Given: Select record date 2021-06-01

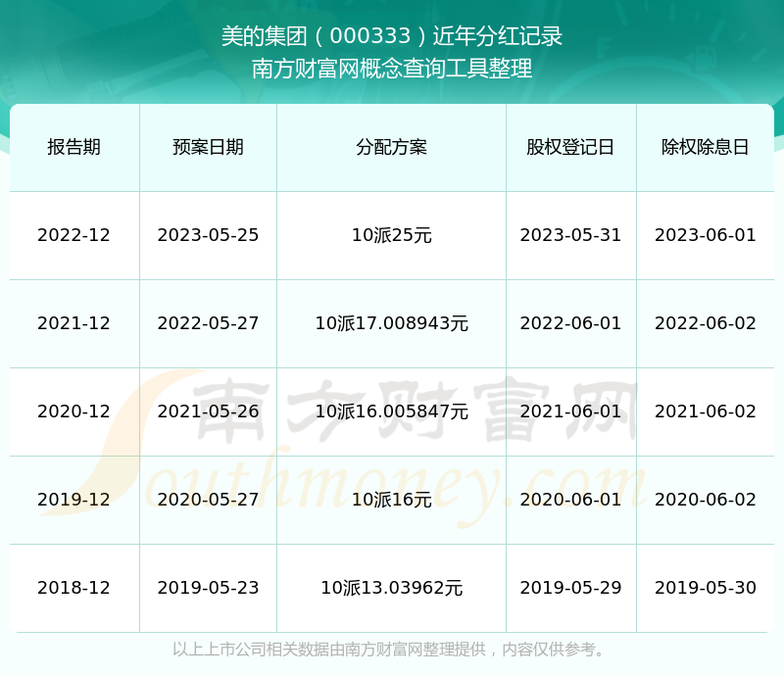Looking at the screenshot, I should [x=570, y=411].
